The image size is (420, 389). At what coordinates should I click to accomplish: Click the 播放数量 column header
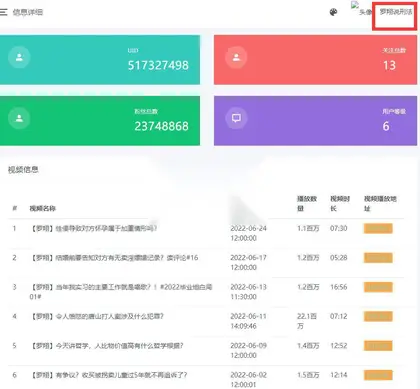pyautogui.click(x=307, y=203)
